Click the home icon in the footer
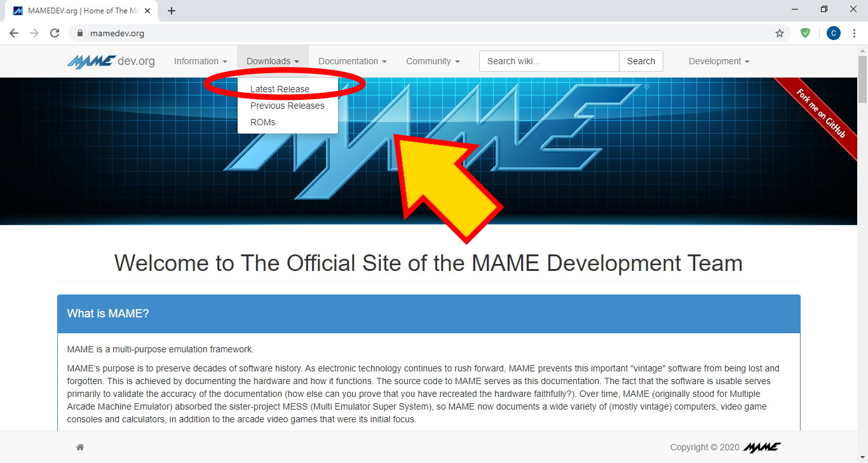The height and width of the screenshot is (463, 868). click(x=80, y=447)
